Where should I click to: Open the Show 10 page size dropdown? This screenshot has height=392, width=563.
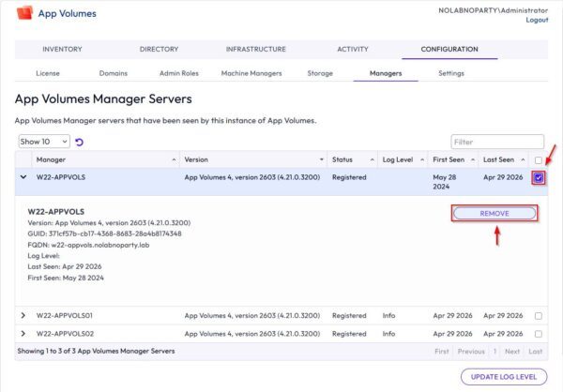[x=44, y=142]
